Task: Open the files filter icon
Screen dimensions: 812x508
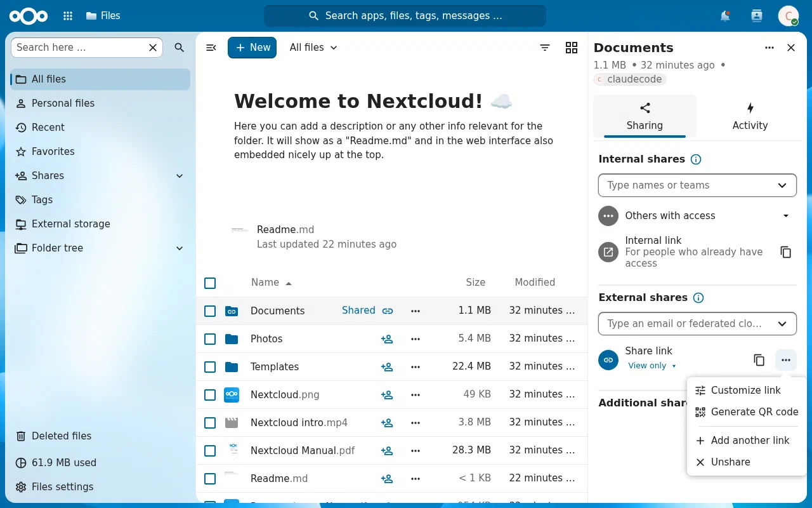Action: [545, 48]
